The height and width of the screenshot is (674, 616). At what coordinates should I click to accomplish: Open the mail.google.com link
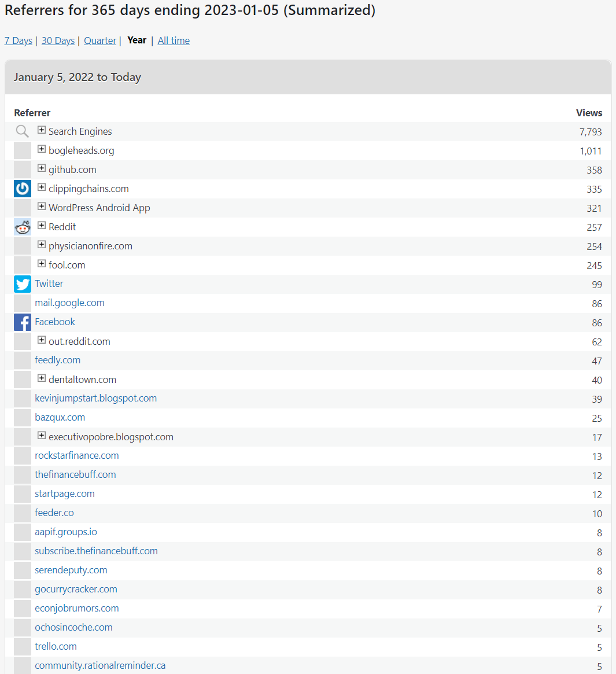pos(69,303)
